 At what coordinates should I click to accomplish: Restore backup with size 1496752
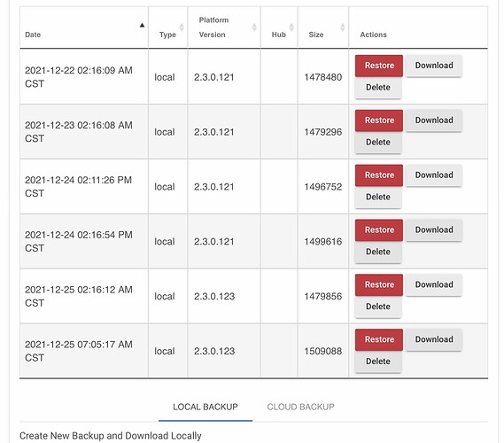coord(379,175)
